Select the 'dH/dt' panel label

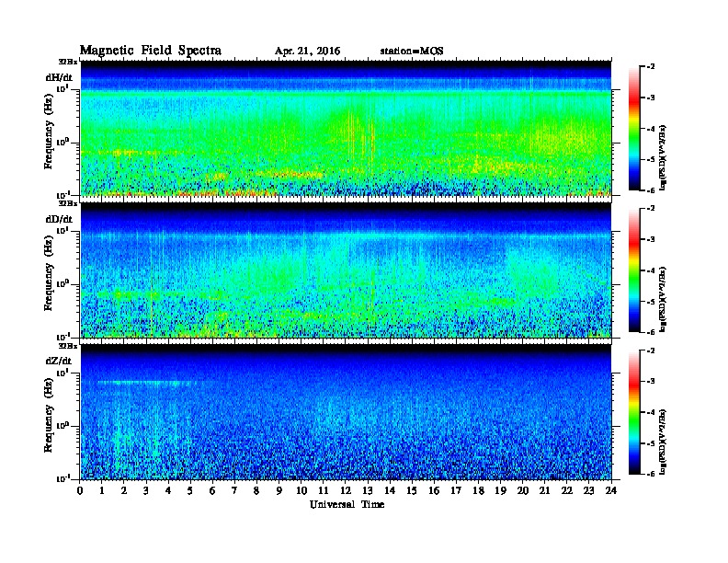[59, 77]
